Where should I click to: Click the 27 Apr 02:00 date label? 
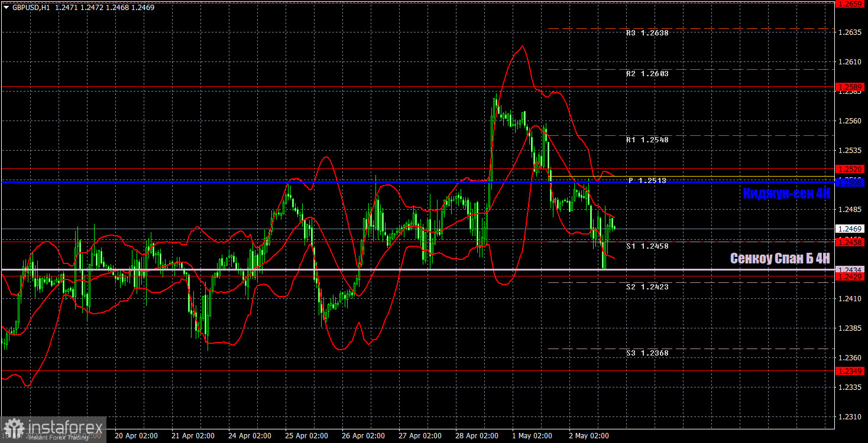420,436
